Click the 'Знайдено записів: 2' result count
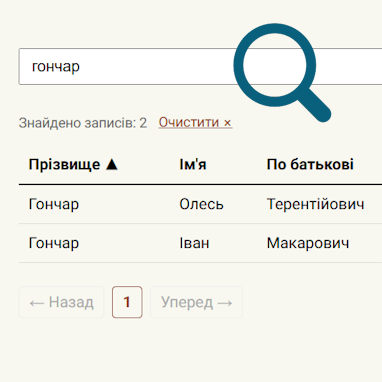Viewport: 382px width, 382px height. coord(83,123)
